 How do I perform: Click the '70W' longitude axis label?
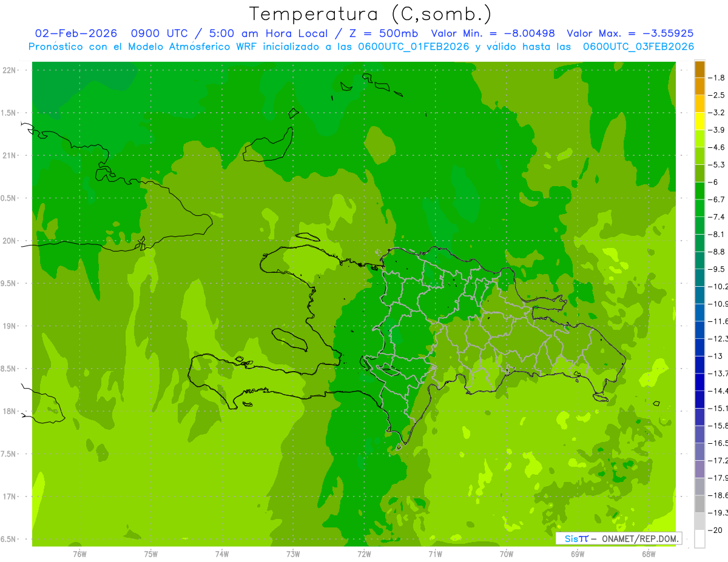click(x=507, y=554)
